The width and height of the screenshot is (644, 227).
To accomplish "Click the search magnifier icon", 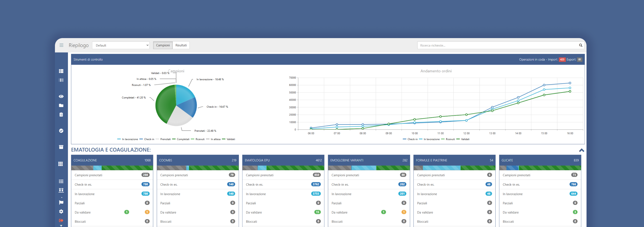I will (581, 45).
